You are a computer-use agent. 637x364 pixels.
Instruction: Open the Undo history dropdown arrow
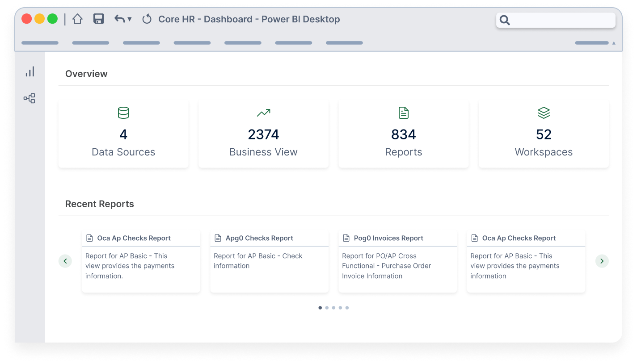[x=130, y=19]
